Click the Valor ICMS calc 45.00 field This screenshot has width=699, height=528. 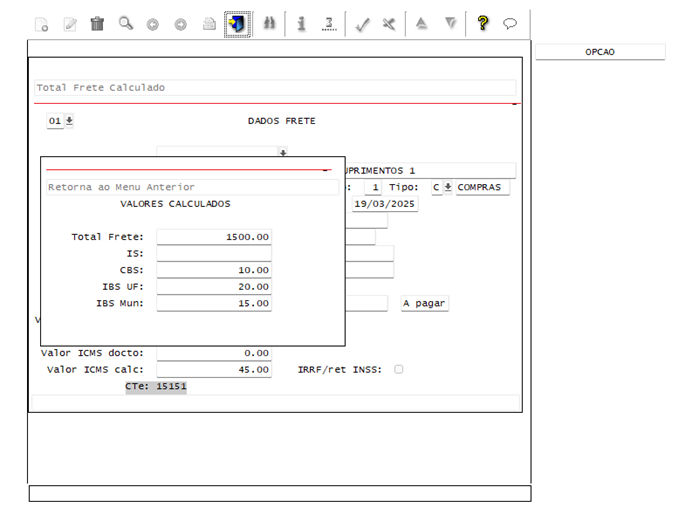coord(214,370)
